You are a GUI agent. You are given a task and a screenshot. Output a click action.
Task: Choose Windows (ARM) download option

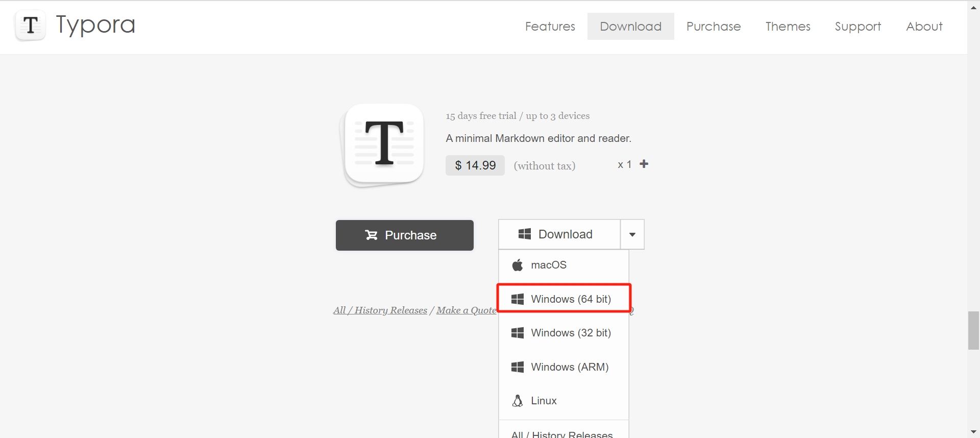click(563, 367)
